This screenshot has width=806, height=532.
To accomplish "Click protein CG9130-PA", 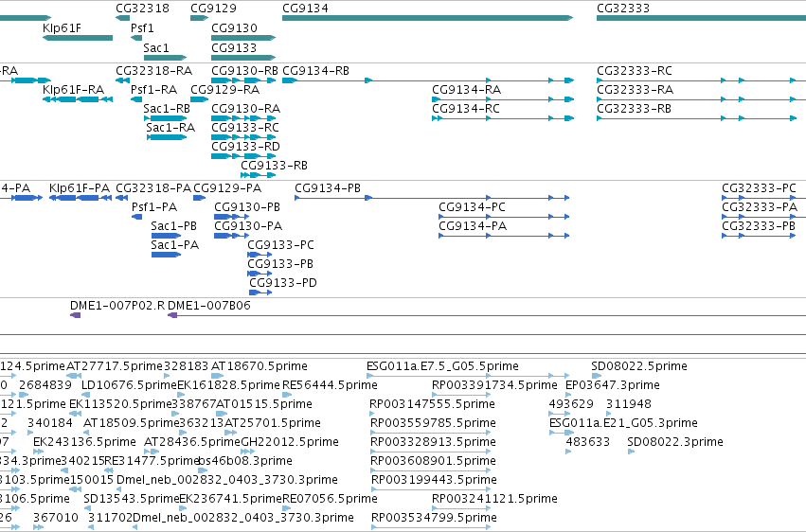I will coord(231,236).
